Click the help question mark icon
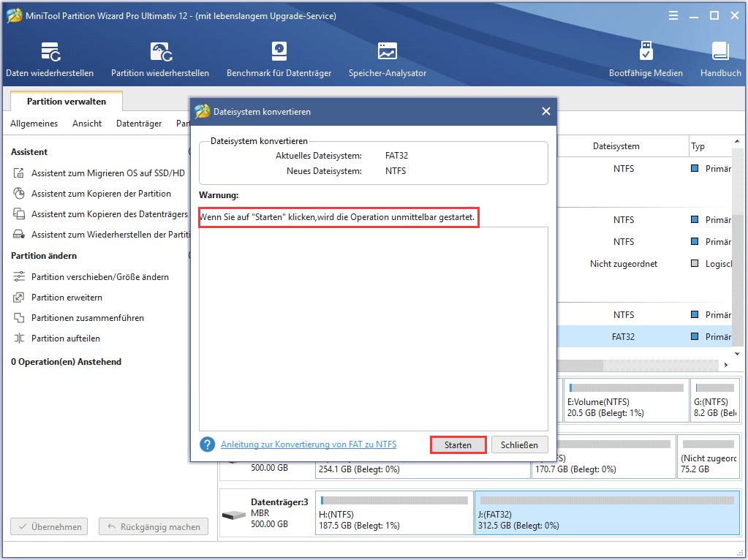Image resolution: width=748 pixels, height=560 pixels. pyautogui.click(x=208, y=444)
